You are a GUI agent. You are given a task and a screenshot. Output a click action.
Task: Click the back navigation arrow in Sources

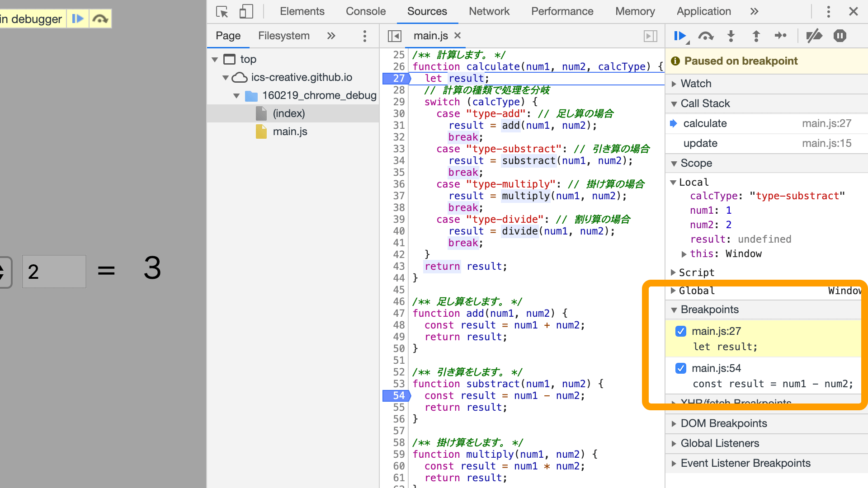tap(393, 36)
